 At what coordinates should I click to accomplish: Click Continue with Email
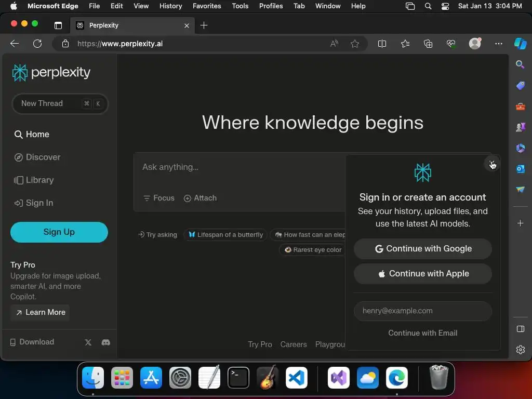423,333
